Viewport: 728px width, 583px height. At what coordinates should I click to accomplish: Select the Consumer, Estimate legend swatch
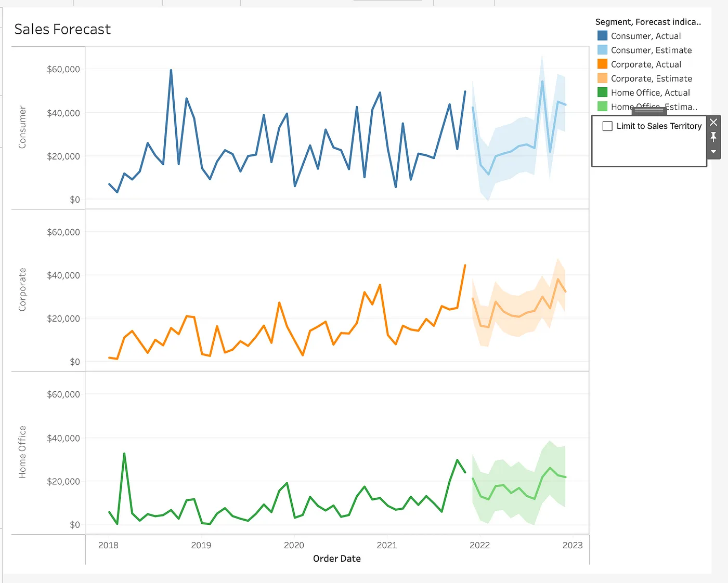pos(602,50)
